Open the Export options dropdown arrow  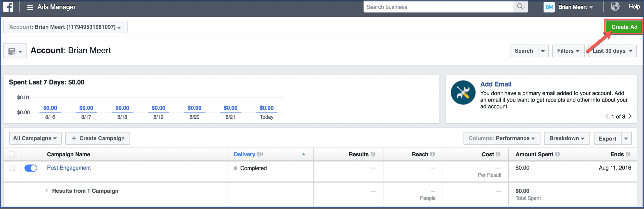(626, 138)
